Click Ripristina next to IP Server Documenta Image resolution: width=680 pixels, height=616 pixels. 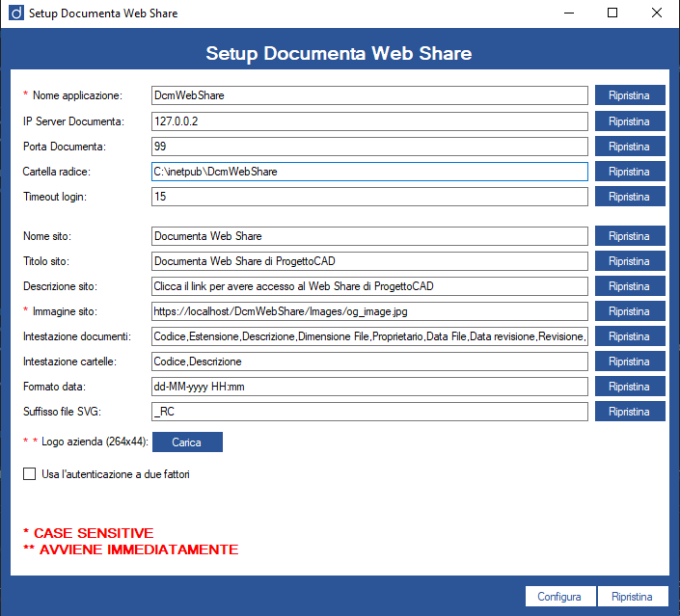pos(630,121)
